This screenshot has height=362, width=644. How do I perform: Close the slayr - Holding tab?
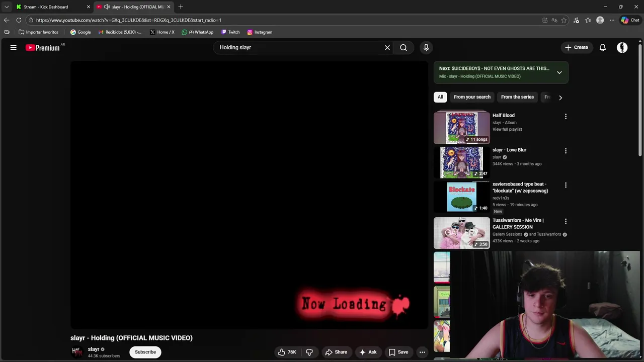point(169,7)
